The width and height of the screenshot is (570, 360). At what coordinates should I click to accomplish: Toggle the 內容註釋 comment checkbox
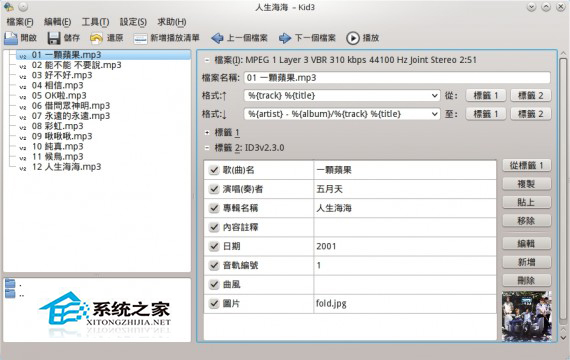pos(214,227)
